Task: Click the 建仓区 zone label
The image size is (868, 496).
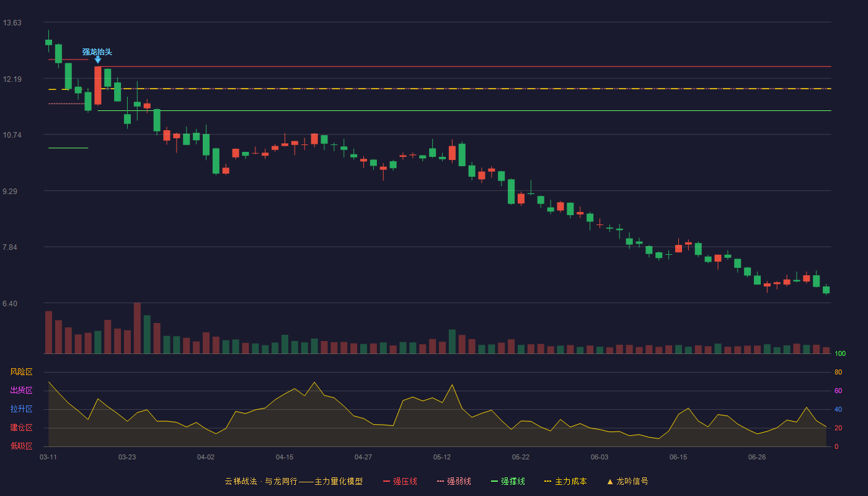Action: coord(21,428)
